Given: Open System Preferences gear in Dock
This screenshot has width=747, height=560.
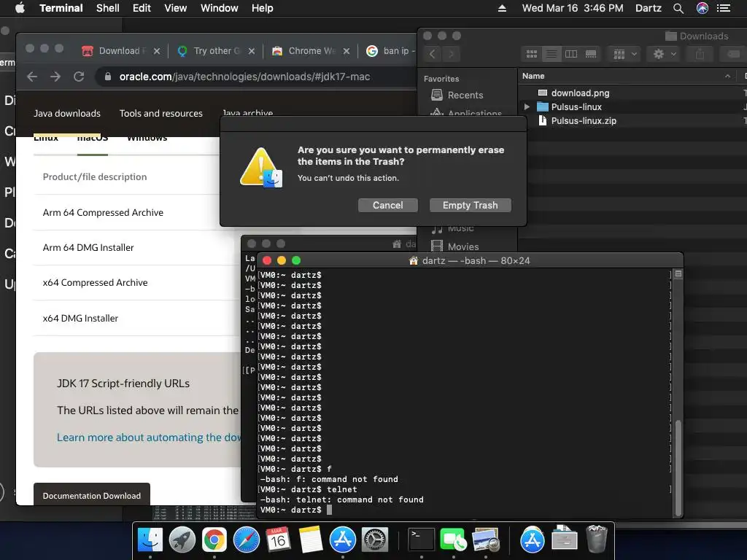Looking at the screenshot, I should click(x=375, y=540).
